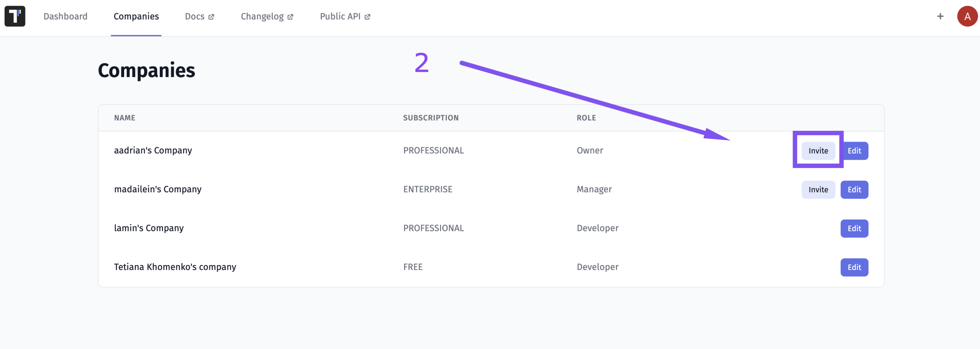Click Developer role in lamin's row

pos(597,228)
